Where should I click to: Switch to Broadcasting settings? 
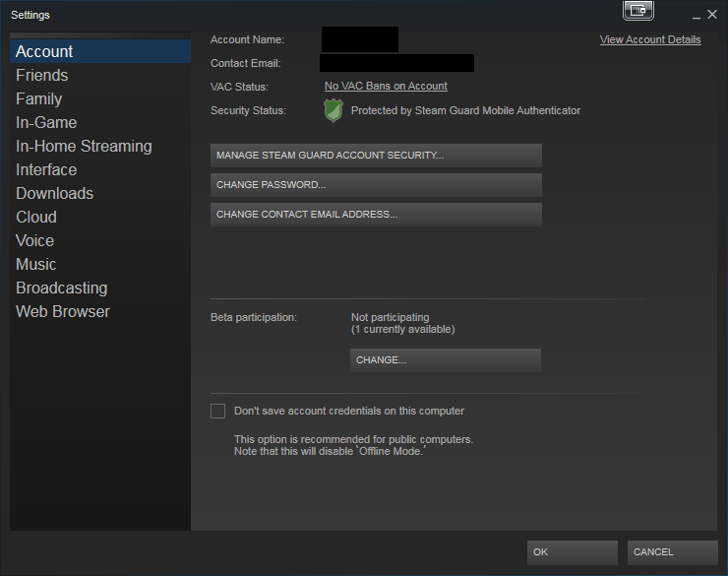[x=62, y=288]
